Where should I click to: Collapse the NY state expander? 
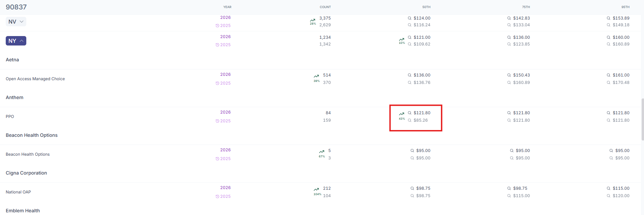[x=16, y=41]
